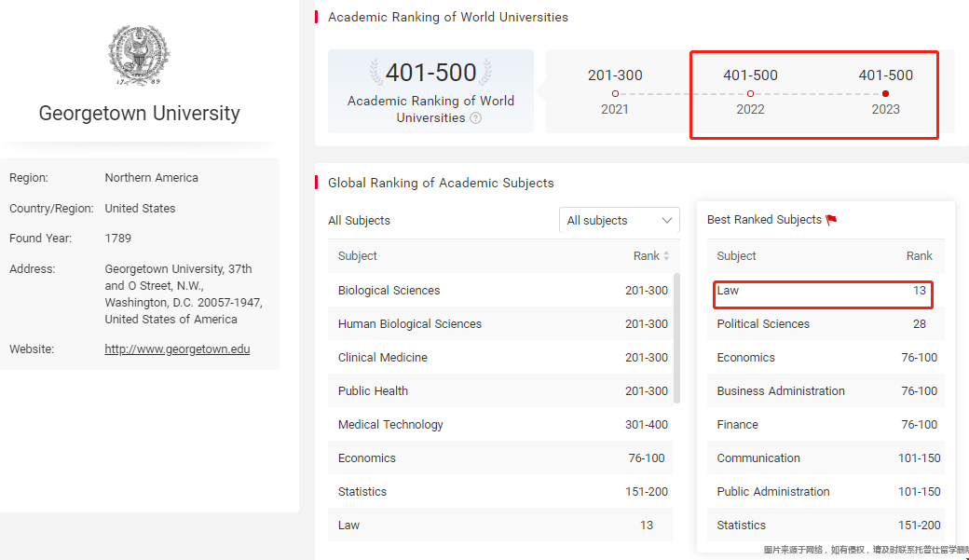Click the 201-300 rank for Public Health
This screenshot has height=560, width=969.
647,390
